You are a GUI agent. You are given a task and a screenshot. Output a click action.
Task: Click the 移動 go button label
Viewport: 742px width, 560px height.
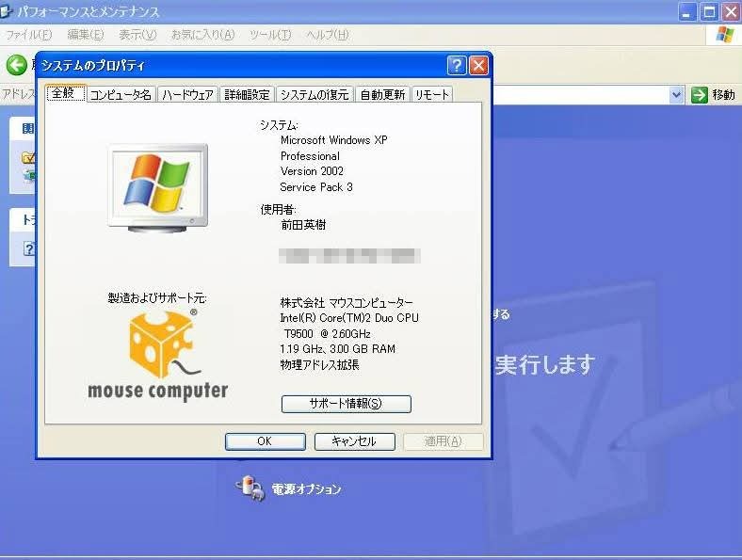(723, 95)
